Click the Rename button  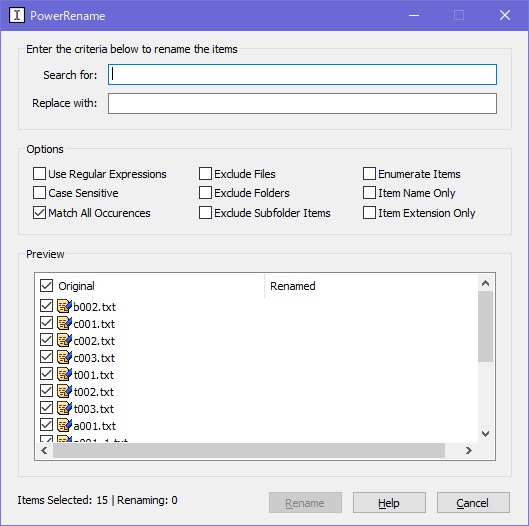coord(305,502)
